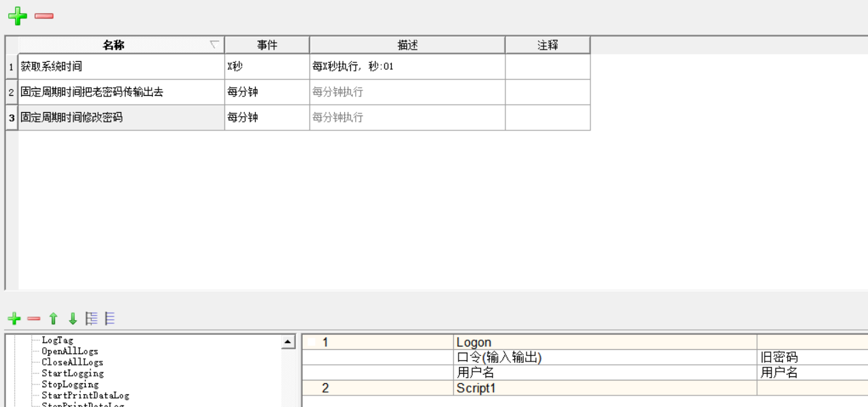Toggle the sort arrow in 名称 header
The width and height of the screenshot is (868, 407).
tap(214, 44)
